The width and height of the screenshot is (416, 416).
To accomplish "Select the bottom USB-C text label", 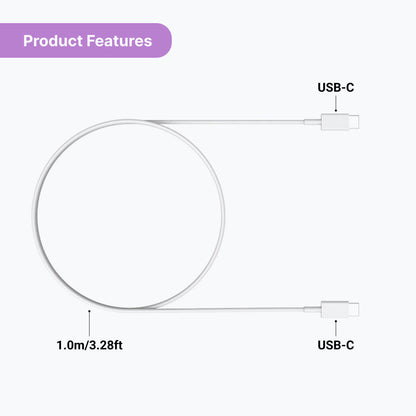I will pos(336,345).
